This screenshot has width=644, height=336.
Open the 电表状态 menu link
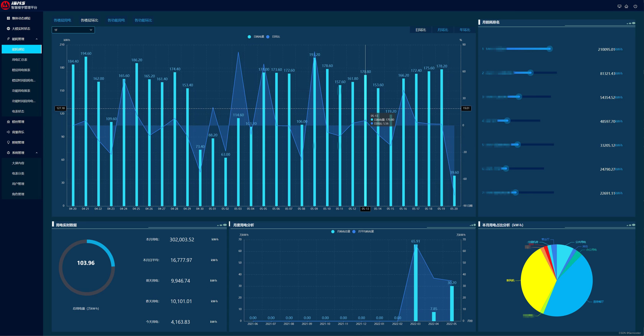(x=18, y=111)
